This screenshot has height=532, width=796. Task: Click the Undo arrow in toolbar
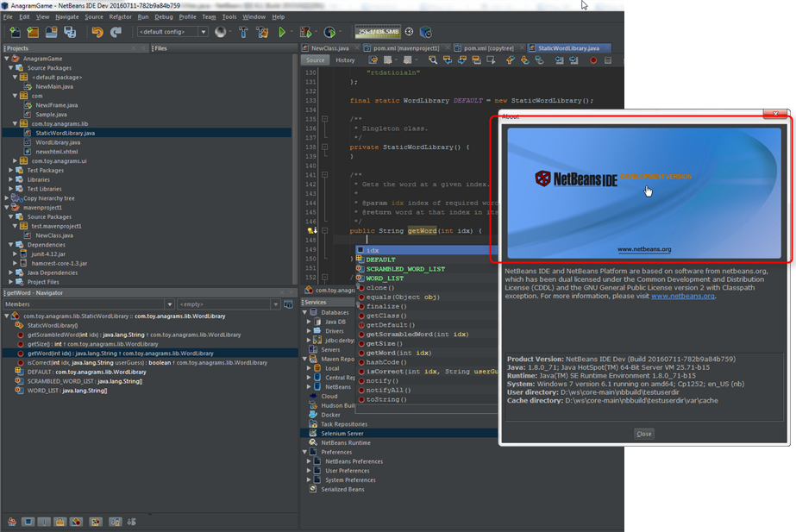(97, 32)
